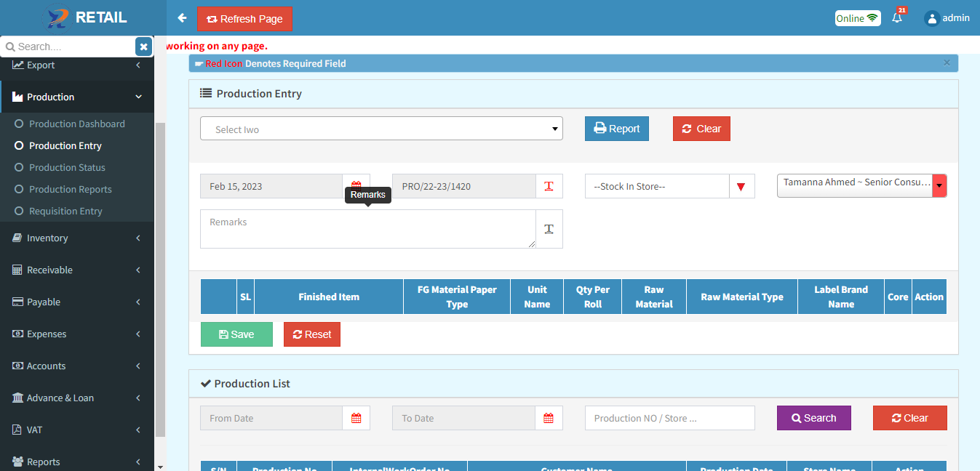Open the notifications bell icon
The image size is (980, 471).
pyautogui.click(x=897, y=18)
